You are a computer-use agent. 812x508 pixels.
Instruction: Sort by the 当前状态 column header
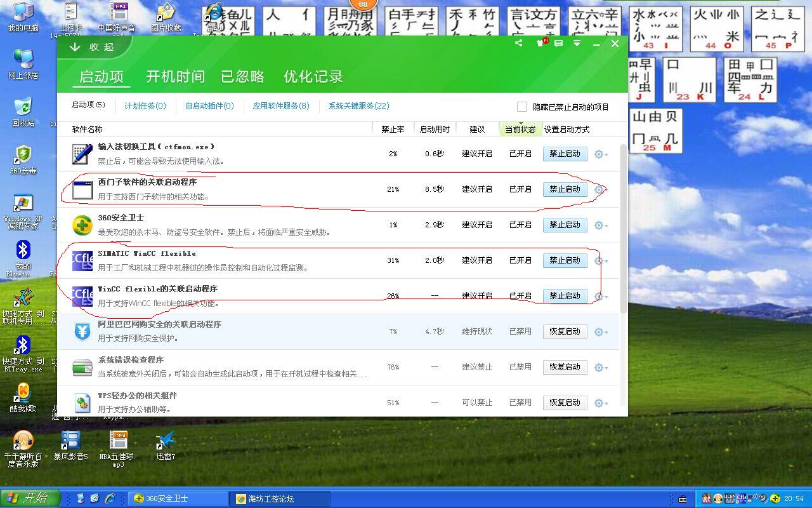(520, 130)
